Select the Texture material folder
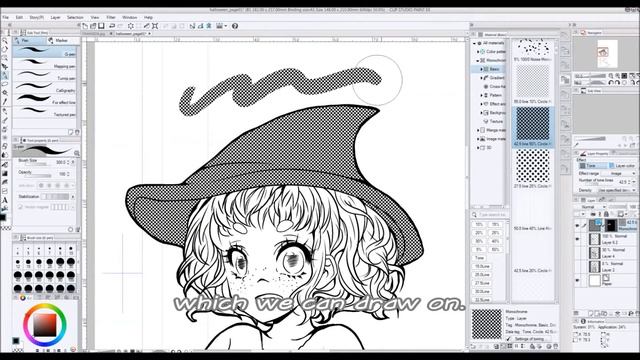Image resolution: width=640 pixels, height=360 pixels. click(x=494, y=122)
